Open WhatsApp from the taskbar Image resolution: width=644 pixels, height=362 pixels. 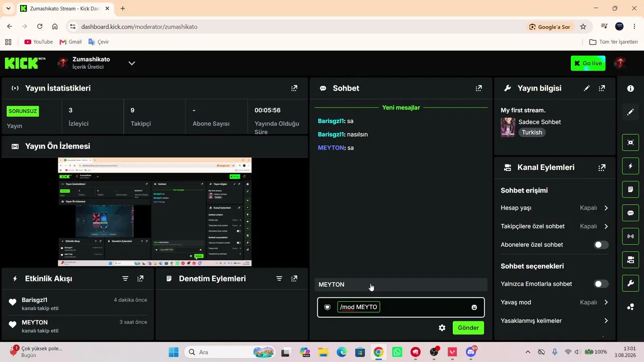(397, 352)
